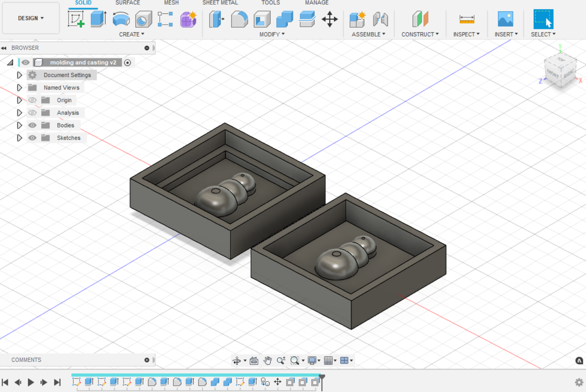Viewport: 586px width, 392px height.
Task: Choose the Revolve tool
Action: point(121,19)
